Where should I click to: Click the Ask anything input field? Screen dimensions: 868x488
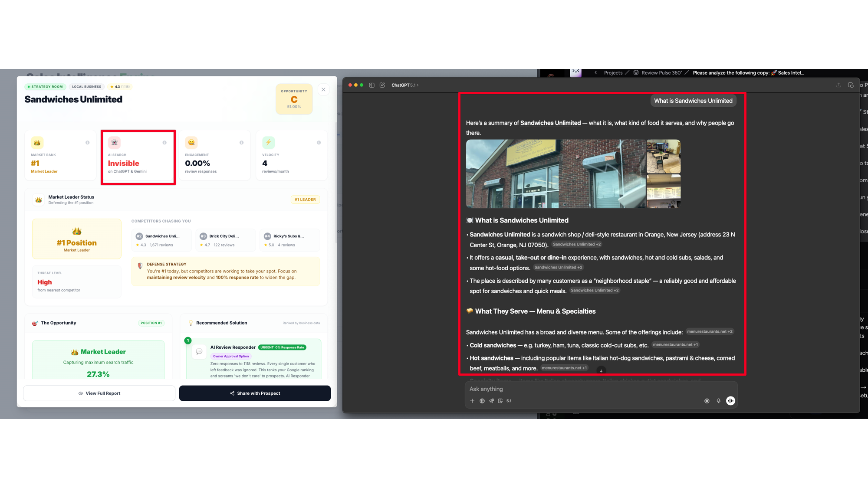[x=601, y=389]
